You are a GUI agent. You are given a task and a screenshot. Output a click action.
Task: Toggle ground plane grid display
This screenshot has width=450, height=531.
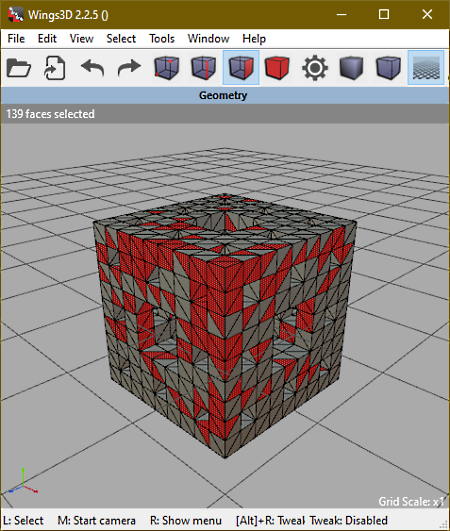click(426, 68)
